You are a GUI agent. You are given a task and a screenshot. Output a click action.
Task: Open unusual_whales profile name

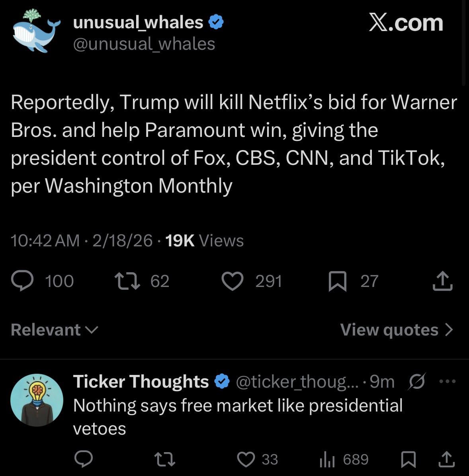click(x=138, y=22)
